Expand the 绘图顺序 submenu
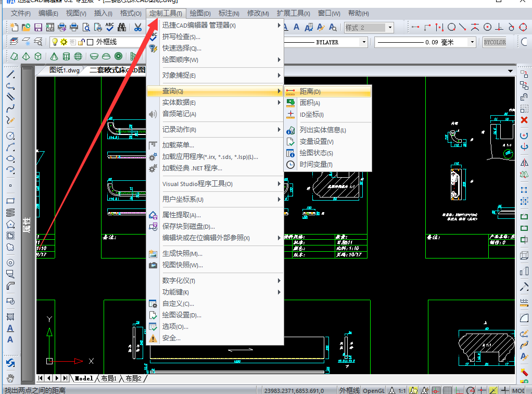The width and height of the screenshot is (532, 394). click(215, 60)
